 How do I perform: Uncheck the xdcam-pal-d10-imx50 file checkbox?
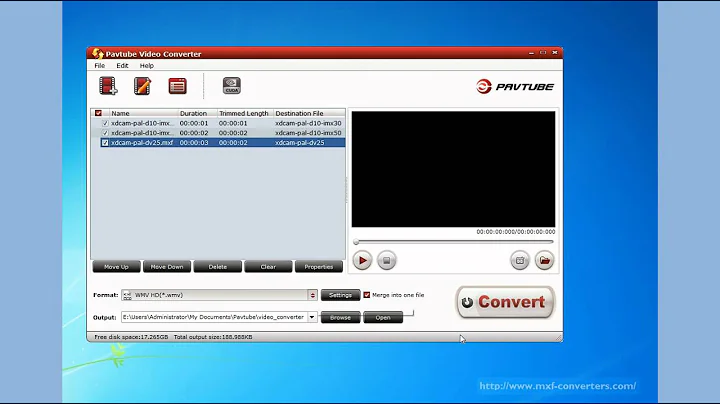coord(105,133)
